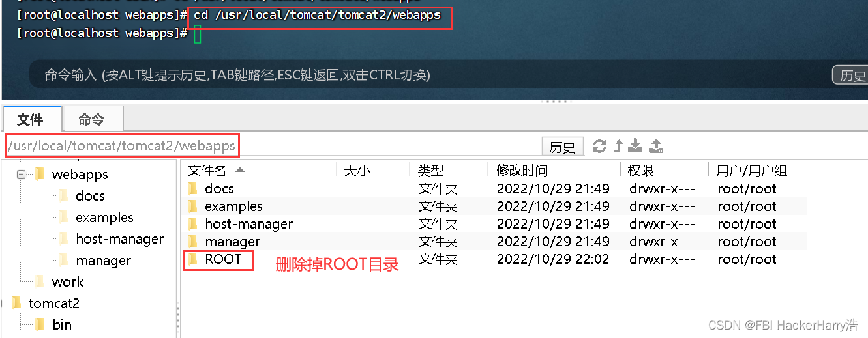The width and height of the screenshot is (868, 338).
Task: Select work folder in tree
Action: point(68,281)
